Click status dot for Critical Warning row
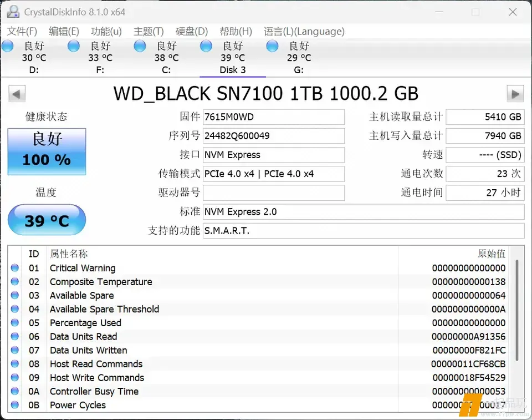 [14, 268]
